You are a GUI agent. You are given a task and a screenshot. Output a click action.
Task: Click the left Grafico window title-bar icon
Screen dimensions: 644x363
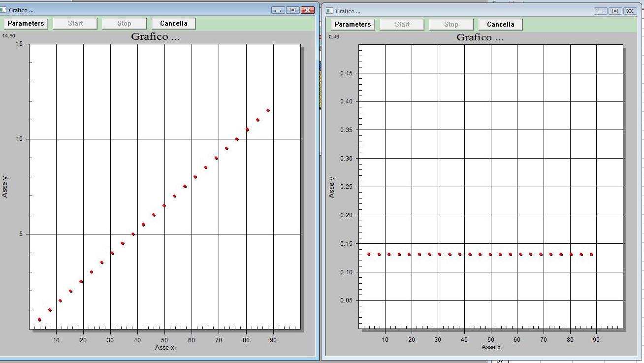click(3, 10)
